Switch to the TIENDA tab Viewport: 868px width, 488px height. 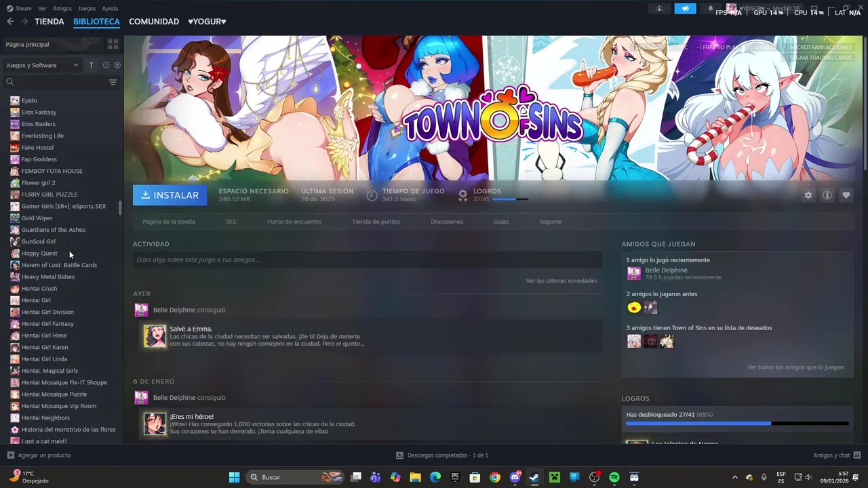(x=50, y=22)
